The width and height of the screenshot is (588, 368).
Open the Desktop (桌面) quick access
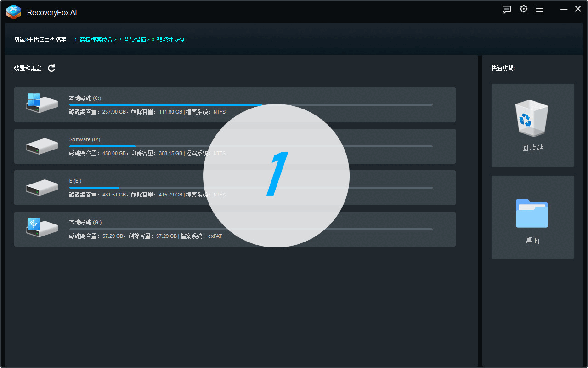coord(532,217)
